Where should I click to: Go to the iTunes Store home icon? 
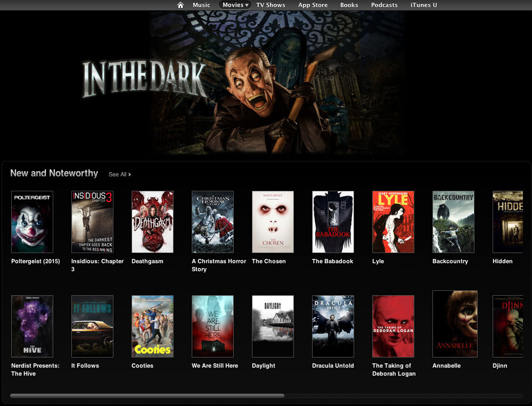tap(181, 5)
